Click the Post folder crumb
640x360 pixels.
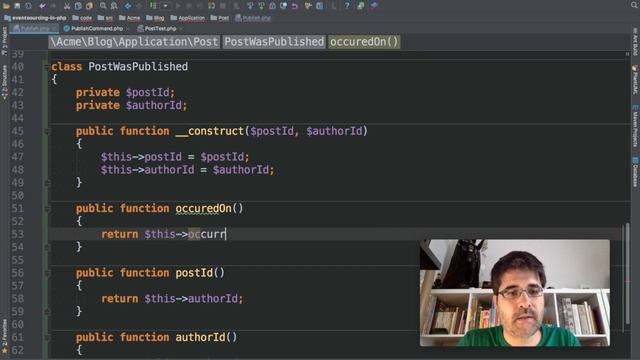(x=220, y=18)
